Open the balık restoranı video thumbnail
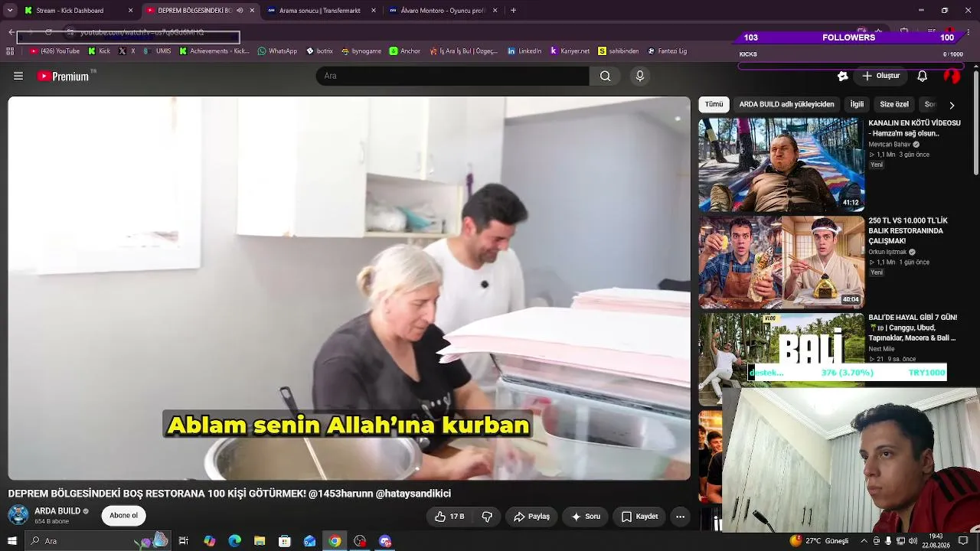The height and width of the screenshot is (551, 980). [781, 262]
